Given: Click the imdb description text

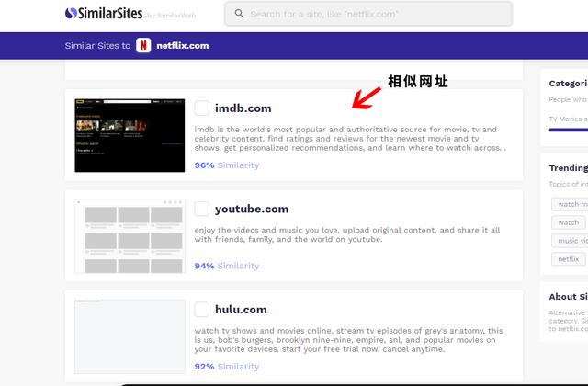Looking at the screenshot, I should click(350, 139).
